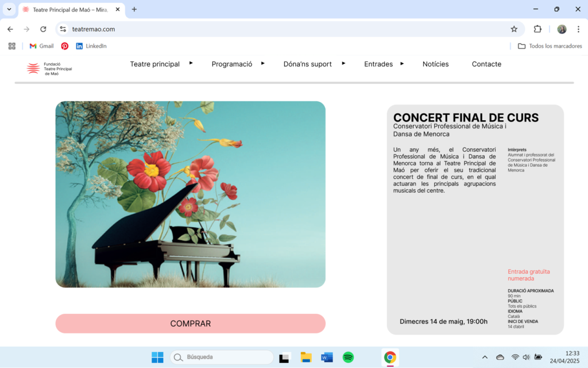Viewport: 588px width, 368px height.
Task: Reload the page using the refresh icon
Action: [x=43, y=29]
